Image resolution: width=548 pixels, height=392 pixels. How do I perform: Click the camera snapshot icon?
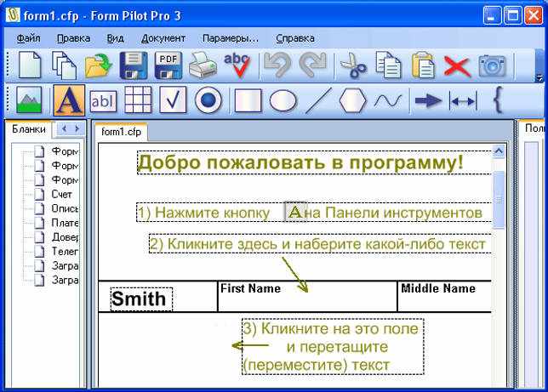tap(492, 65)
